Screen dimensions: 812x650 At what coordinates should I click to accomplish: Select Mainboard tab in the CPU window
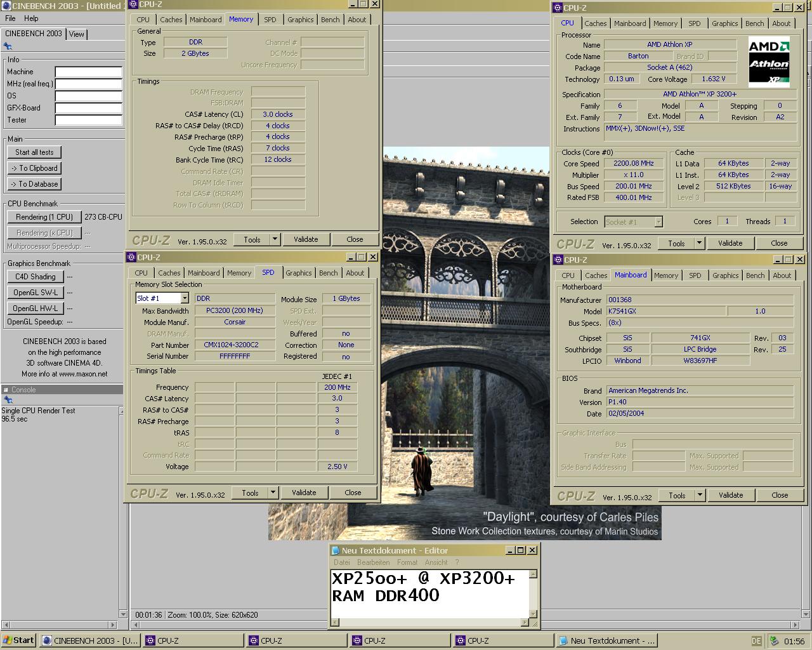[x=630, y=23]
